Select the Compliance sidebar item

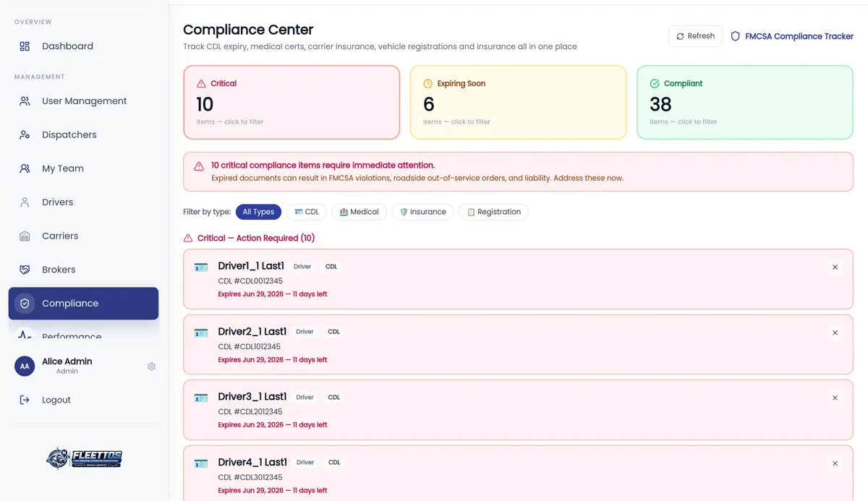(x=83, y=304)
